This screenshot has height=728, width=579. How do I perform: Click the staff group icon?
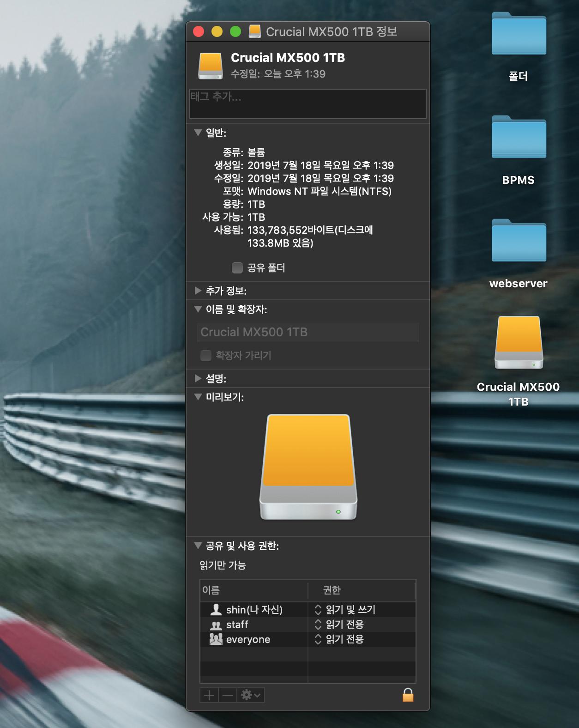(x=216, y=625)
